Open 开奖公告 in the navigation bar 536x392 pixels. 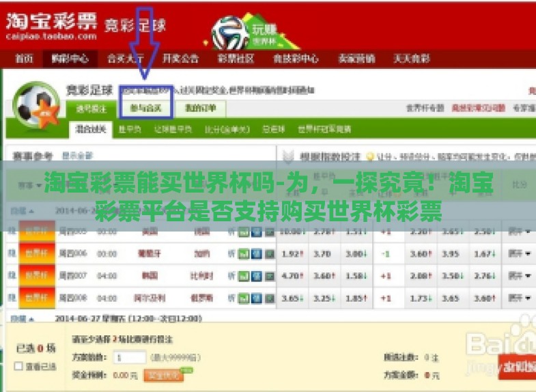point(180,59)
